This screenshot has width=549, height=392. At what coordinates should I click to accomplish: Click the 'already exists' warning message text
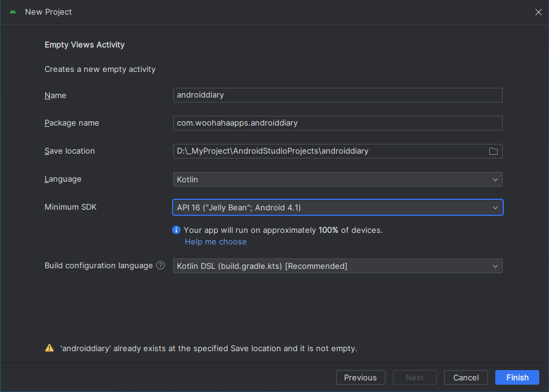pyautogui.click(x=209, y=349)
